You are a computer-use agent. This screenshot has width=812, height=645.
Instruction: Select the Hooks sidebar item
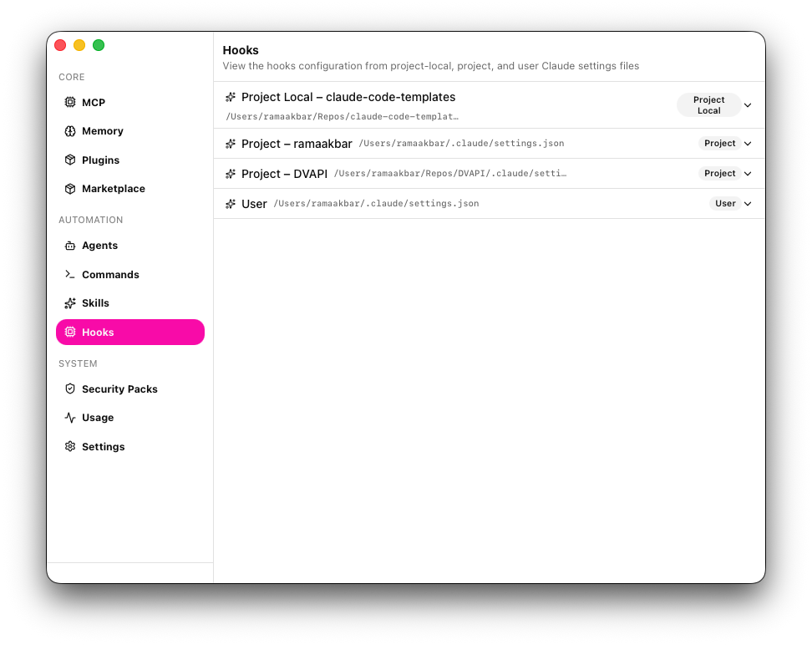130,332
